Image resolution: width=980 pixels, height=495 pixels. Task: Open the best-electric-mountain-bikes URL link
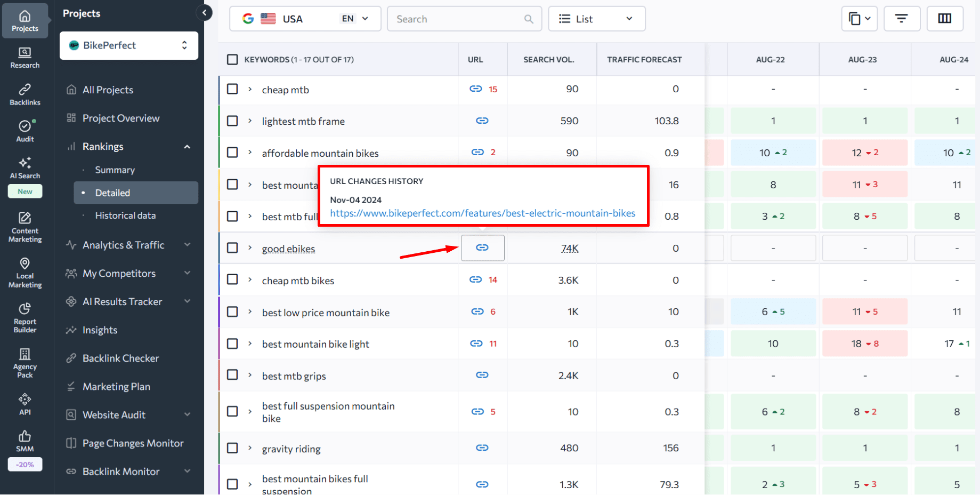click(483, 213)
